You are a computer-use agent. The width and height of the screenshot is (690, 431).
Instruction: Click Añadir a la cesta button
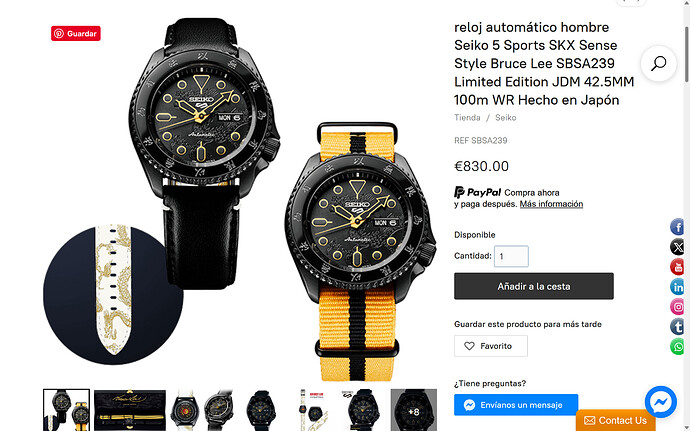pos(534,286)
